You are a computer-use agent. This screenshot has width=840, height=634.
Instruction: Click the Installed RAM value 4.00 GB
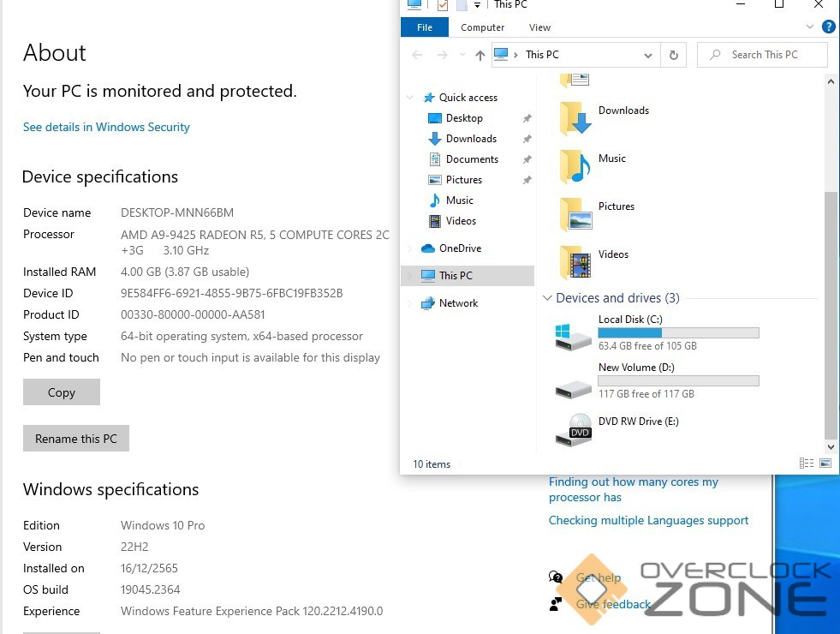pos(185,272)
